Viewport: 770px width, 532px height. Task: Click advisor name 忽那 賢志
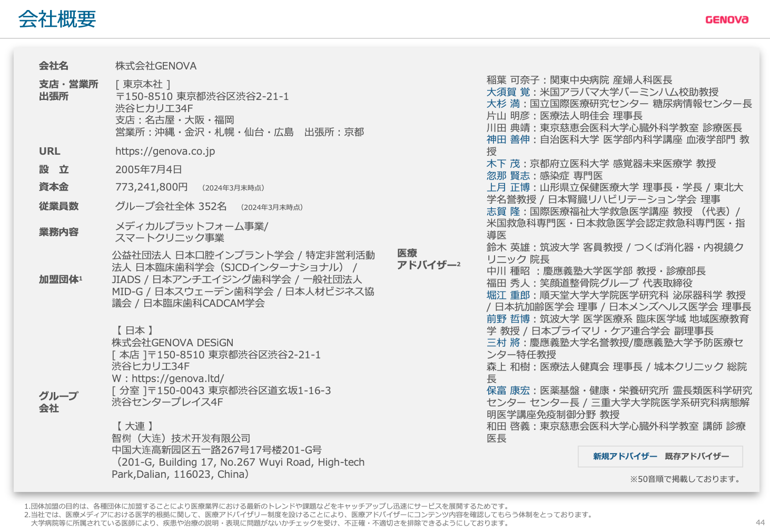click(x=508, y=176)
